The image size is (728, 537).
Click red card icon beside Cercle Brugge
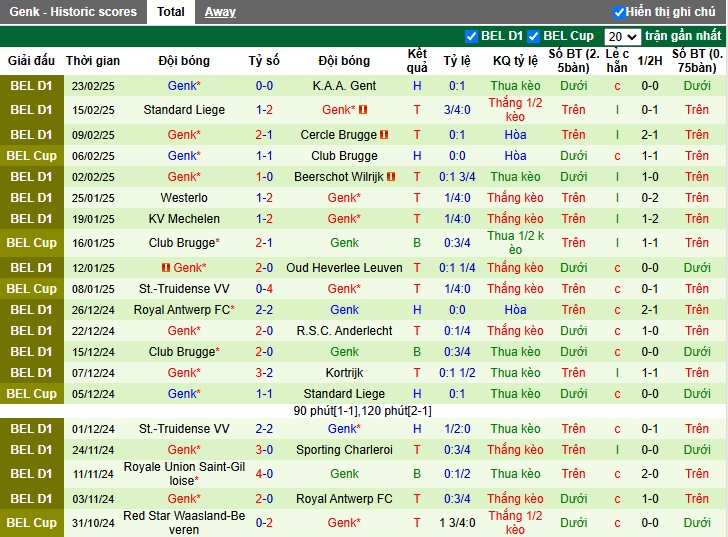pyautogui.click(x=384, y=135)
